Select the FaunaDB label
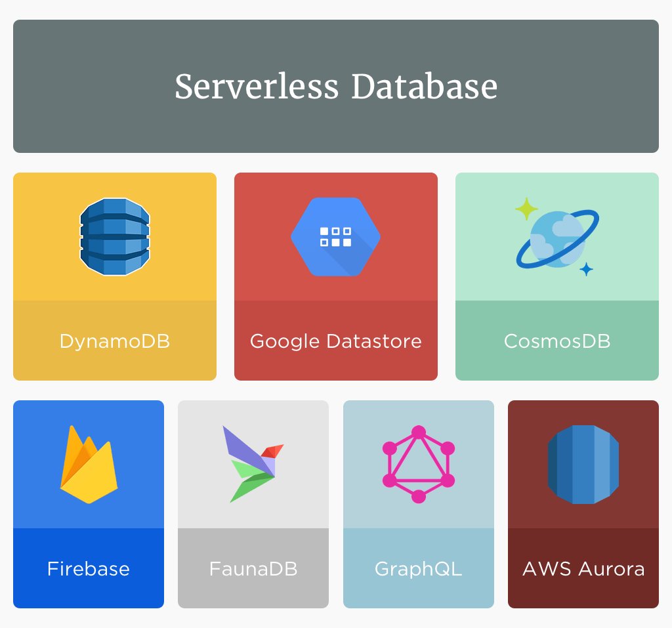The width and height of the screenshot is (672, 628). tap(253, 569)
